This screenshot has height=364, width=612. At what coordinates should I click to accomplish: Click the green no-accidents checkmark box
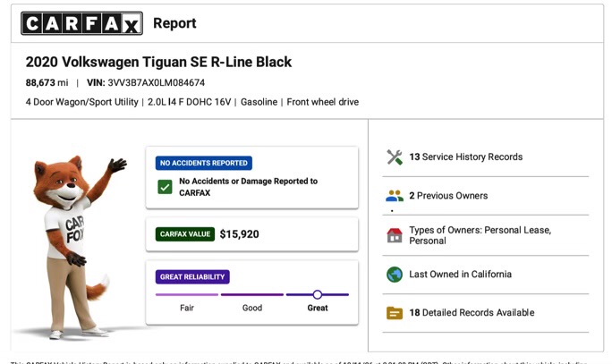165,187
